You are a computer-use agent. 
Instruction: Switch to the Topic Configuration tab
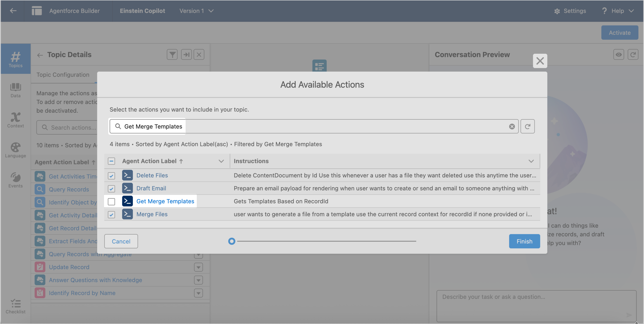point(63,75)
